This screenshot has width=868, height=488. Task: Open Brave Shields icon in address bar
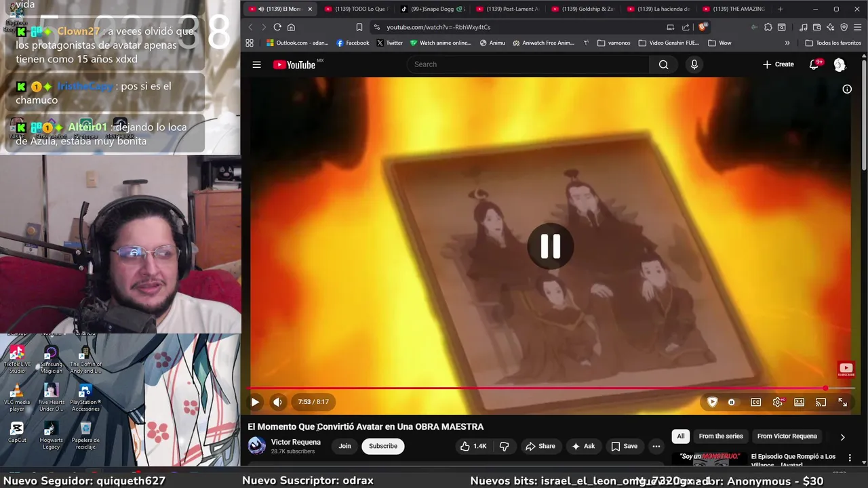[x=702, y=27]
